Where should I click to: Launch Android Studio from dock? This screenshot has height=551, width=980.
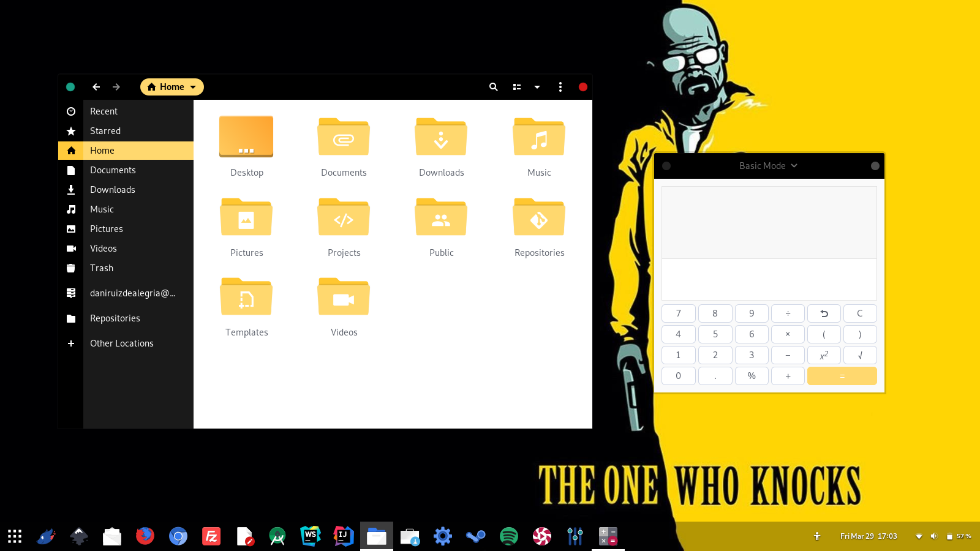277,536
